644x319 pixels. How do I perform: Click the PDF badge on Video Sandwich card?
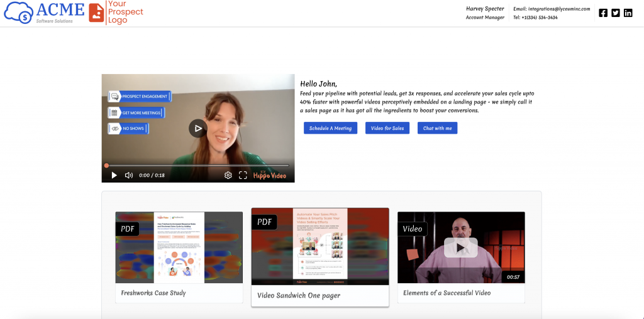click(265, 222)
